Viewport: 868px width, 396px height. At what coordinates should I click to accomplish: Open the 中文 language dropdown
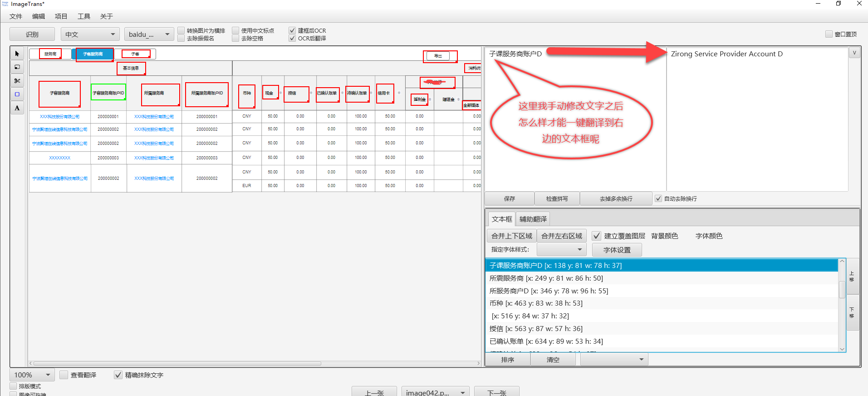tap(90, 34)
